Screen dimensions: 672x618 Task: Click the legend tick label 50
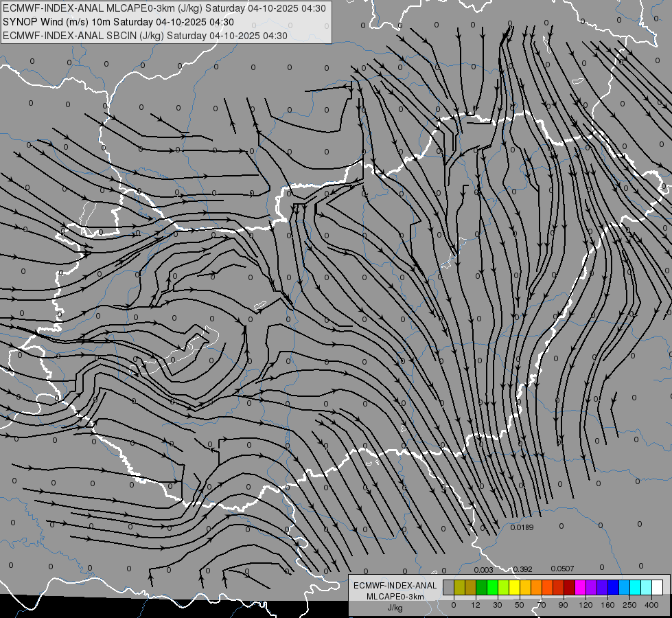tap(520, 605)
